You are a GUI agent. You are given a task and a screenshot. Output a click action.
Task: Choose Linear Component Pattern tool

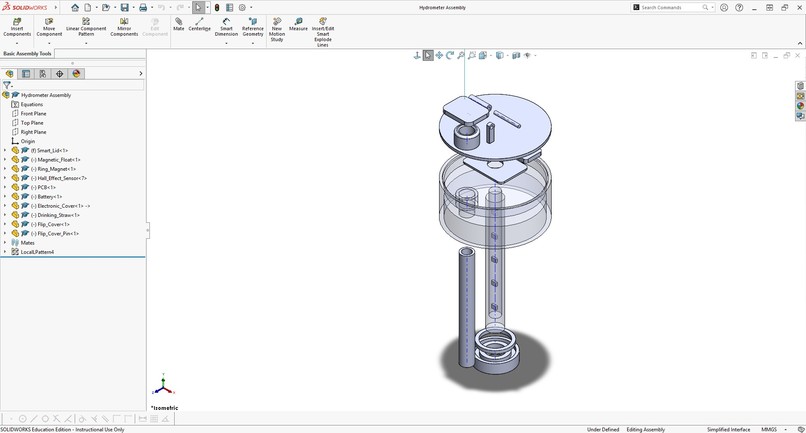[x=86, y=27]
